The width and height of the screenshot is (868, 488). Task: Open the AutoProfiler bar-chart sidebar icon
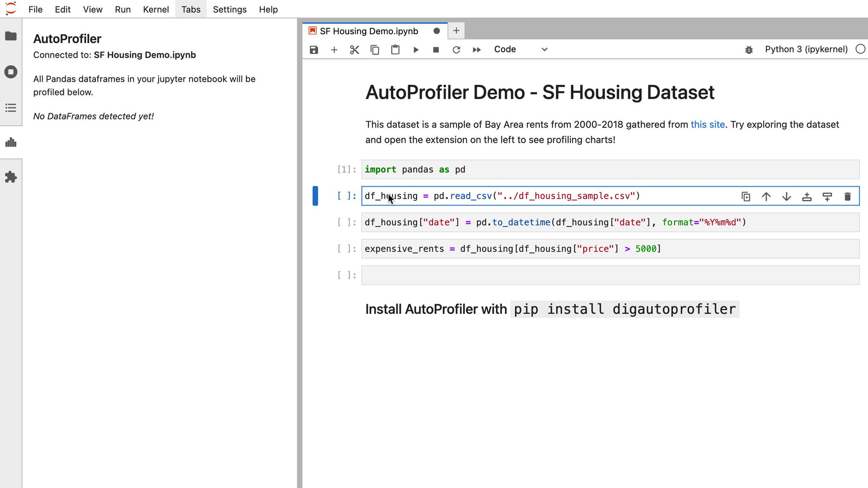pos(11,142)
